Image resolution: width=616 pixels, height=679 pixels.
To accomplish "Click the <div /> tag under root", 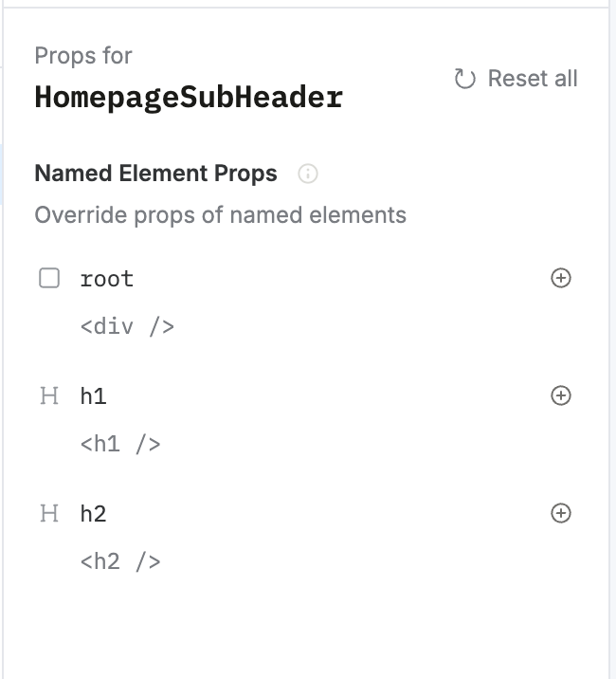I will pos(127,327).
